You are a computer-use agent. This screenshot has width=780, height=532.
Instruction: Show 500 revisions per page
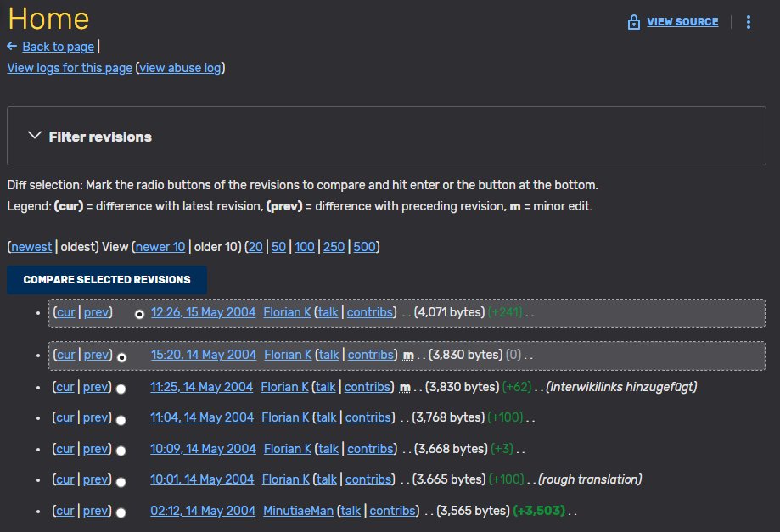pos(364,247)
